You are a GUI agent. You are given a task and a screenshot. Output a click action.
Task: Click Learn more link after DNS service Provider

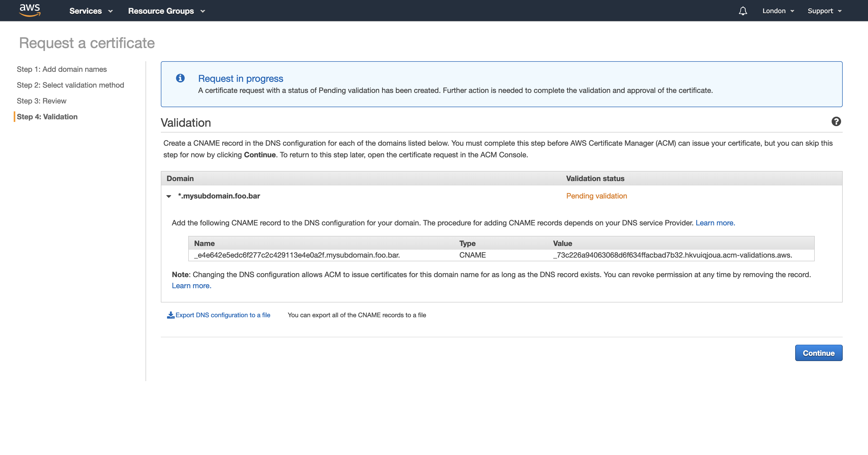pos(715,222)
